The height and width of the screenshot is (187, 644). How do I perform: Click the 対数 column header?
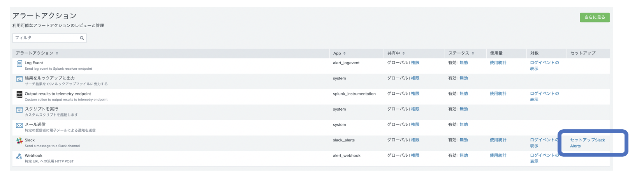[x=534, y=53]
